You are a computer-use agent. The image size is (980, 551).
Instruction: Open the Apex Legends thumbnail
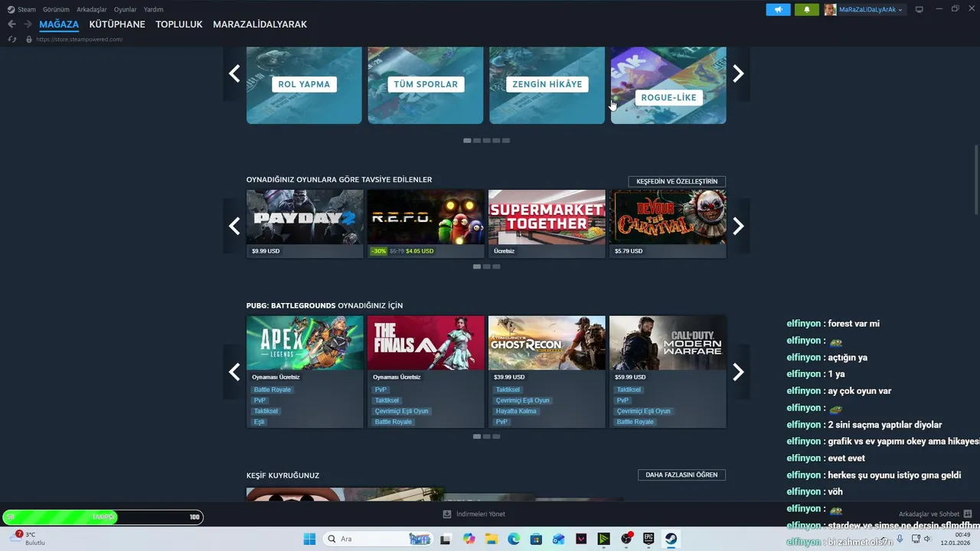[x=305, y=343]
